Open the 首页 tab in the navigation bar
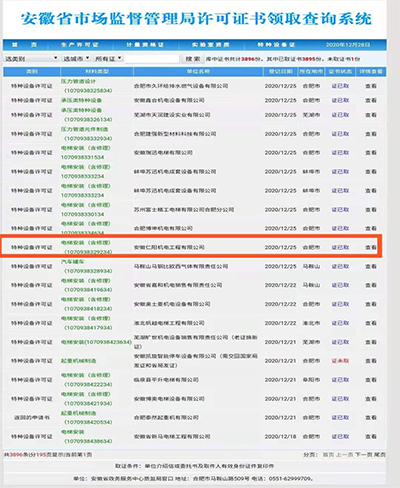The height and width of the screenshot is (488, 400). pyautogui.click(x=24, y=45)
